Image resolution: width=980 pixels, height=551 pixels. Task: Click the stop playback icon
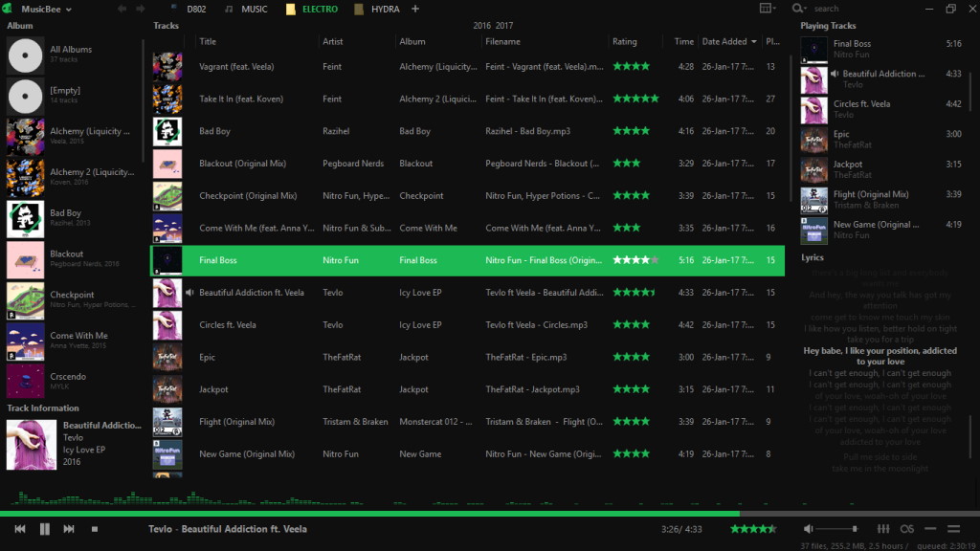(95, 528)
